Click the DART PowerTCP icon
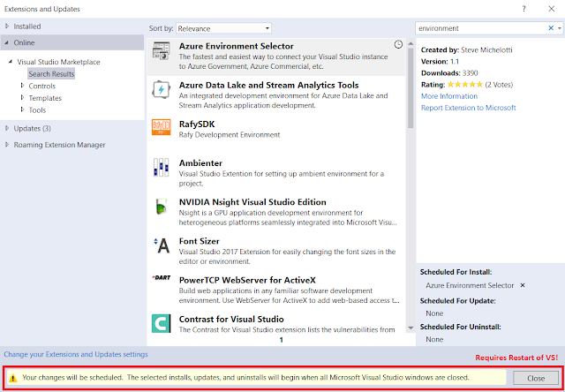 click(161, 277)
